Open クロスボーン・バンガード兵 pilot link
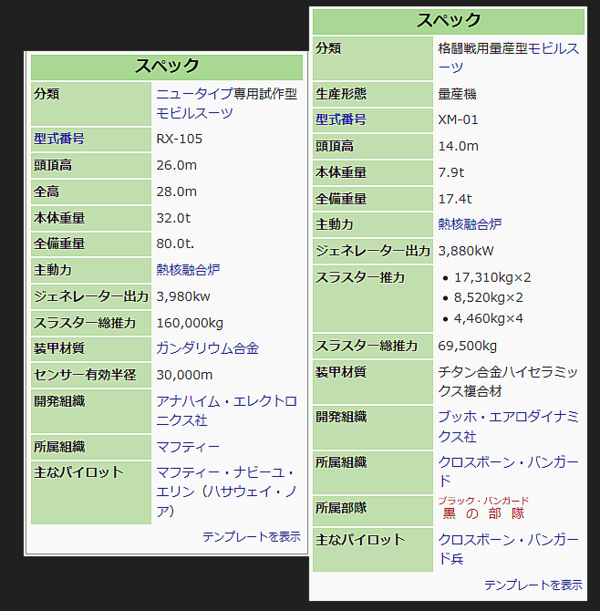 [x=508, y=549]
